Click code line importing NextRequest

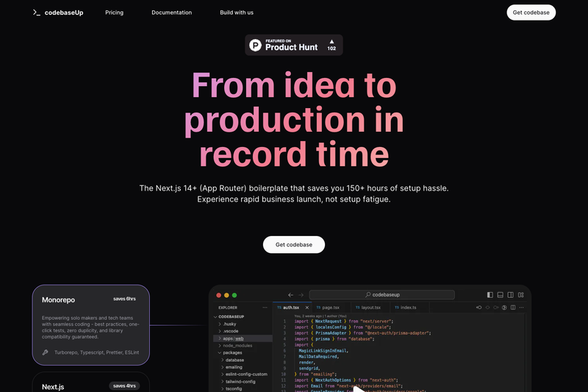point(343,321)
